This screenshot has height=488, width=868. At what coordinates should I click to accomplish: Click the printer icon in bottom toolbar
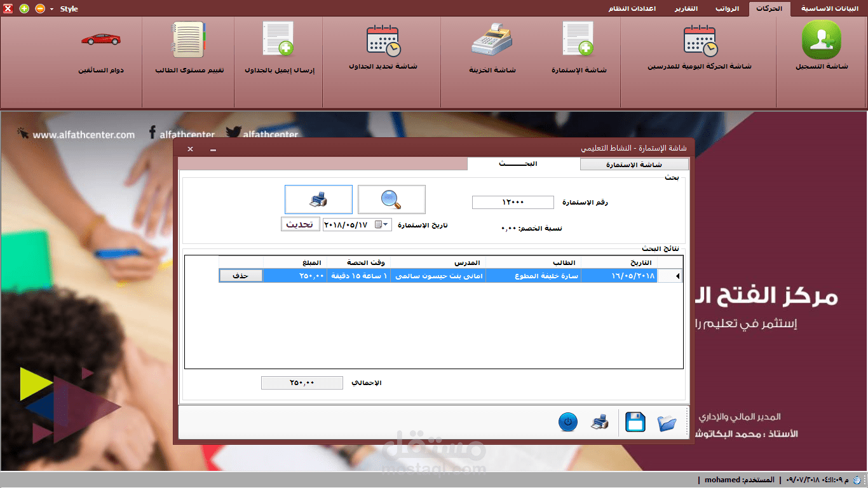point(600,421)
